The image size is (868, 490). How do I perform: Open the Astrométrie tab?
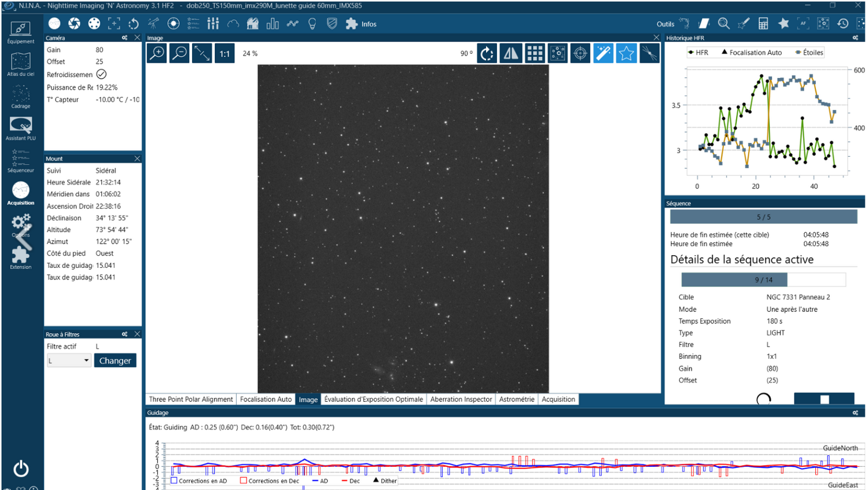tap(517, 399)
